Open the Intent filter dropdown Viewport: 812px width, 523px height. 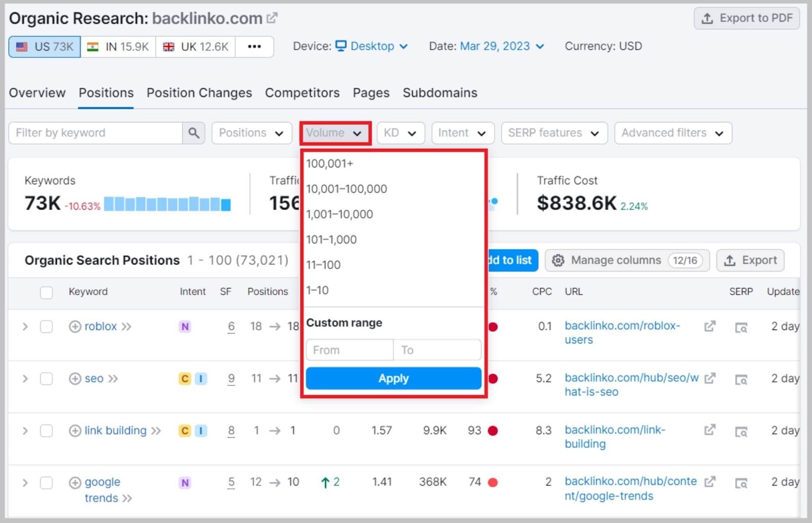[462, 133]
